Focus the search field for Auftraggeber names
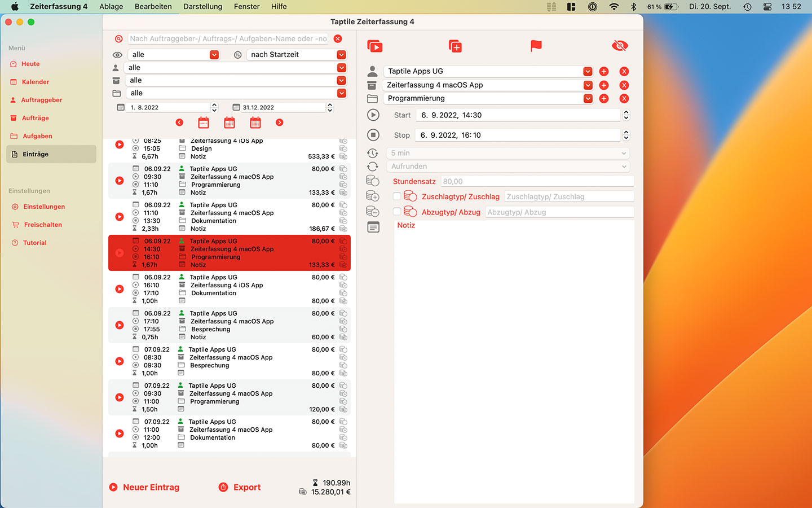The width and height of the screenshot is (812, 508). pos(228,39)
